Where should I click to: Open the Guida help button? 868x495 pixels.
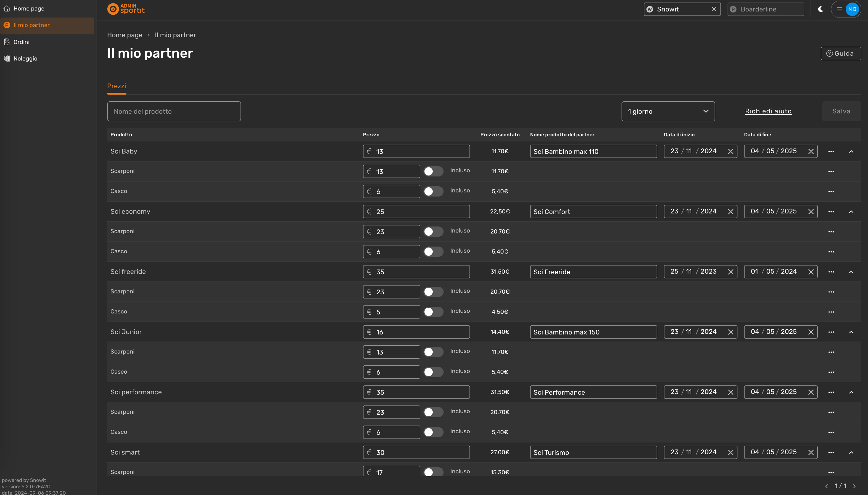pyautogui.click(x=841, y=54)
